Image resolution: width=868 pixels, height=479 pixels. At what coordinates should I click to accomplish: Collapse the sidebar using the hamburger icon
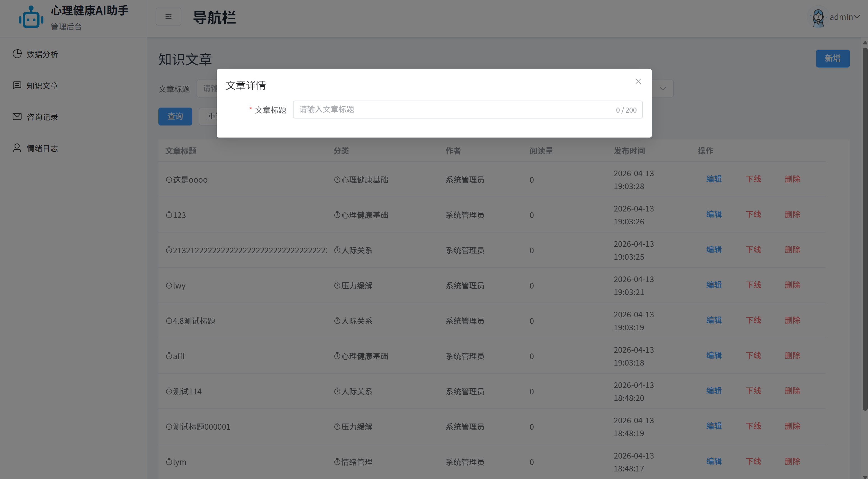point(168,16)
